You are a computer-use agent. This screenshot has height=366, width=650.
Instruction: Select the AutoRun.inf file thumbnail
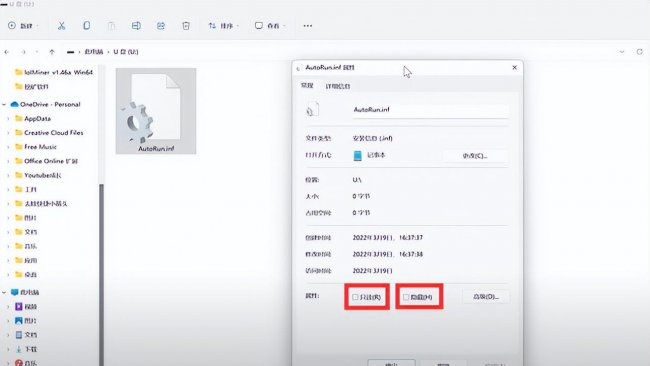click(x=156, y=111)
